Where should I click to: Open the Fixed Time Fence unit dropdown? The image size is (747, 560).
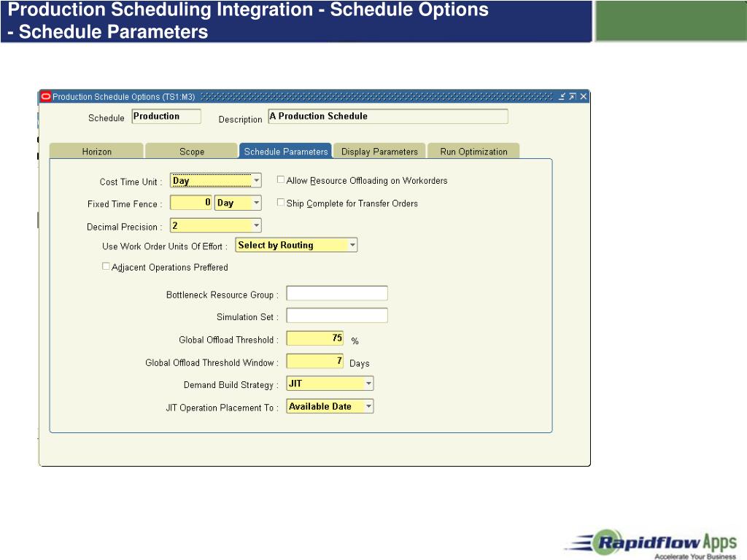point(256,203)
